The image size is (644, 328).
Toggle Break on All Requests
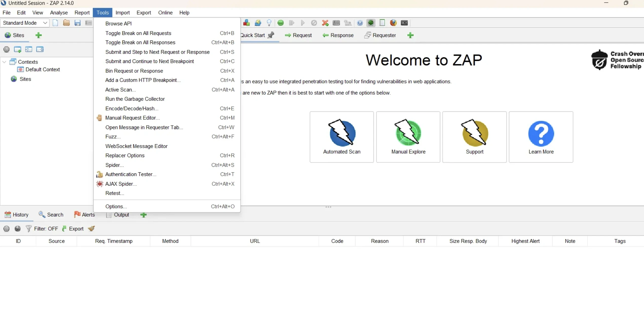[x=138, y=33]
